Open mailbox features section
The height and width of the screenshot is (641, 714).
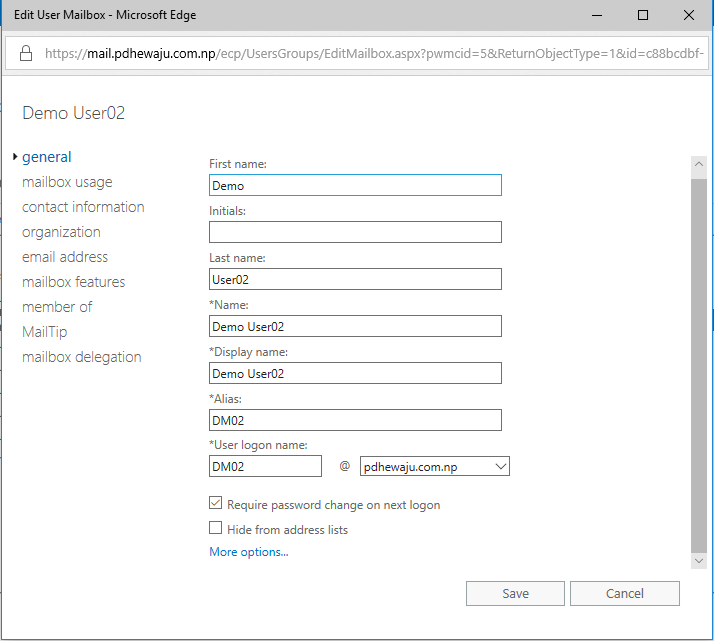click(73, 282)
